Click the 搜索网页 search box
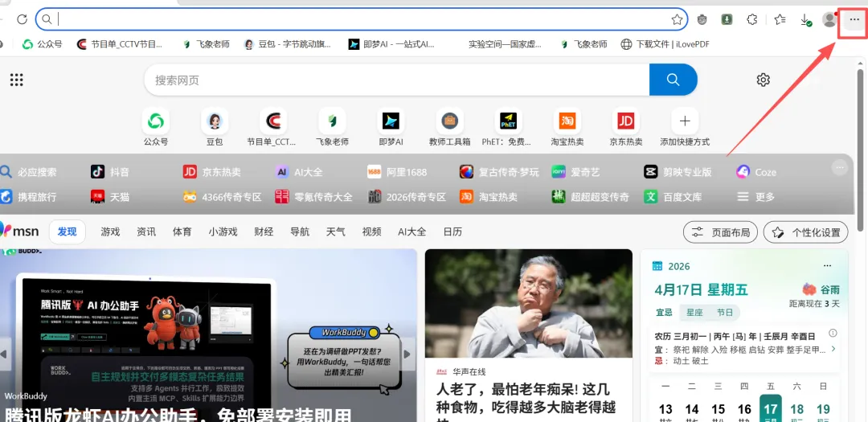Screen dimensions: 868x422 point(396,80)
